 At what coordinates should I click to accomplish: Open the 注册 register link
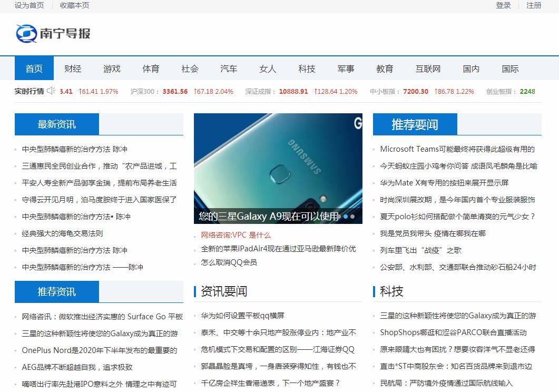[534, 5]
